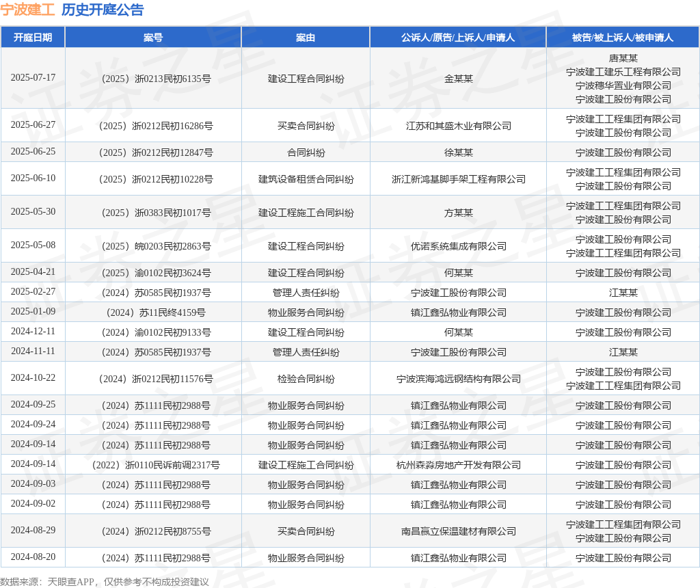Select the 被告/被上诉人/被申请人 column header
The height and width of the screenshot is (588, 700).
coord(623,38)
